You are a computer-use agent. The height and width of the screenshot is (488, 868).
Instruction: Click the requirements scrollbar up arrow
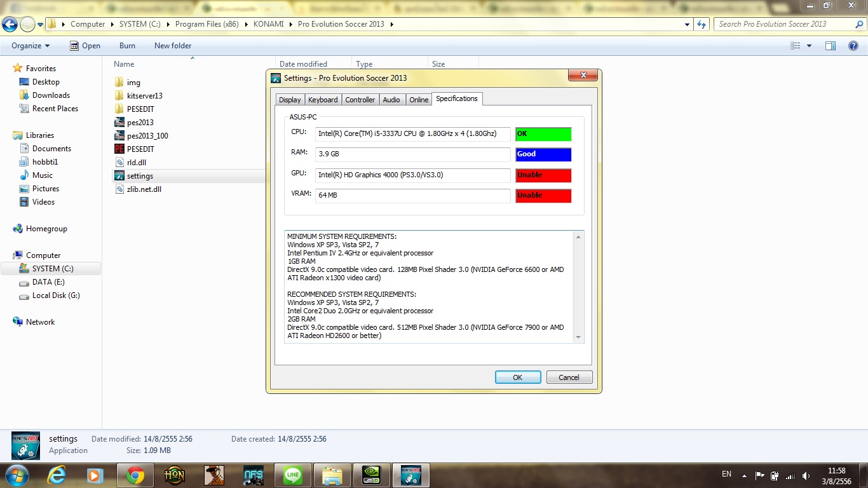[578, 237]
